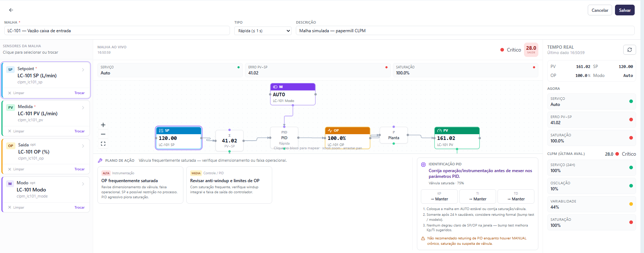Select the SP node showing 120.00
This screenshot has width=644, height=253.
[x=179, y=138]
